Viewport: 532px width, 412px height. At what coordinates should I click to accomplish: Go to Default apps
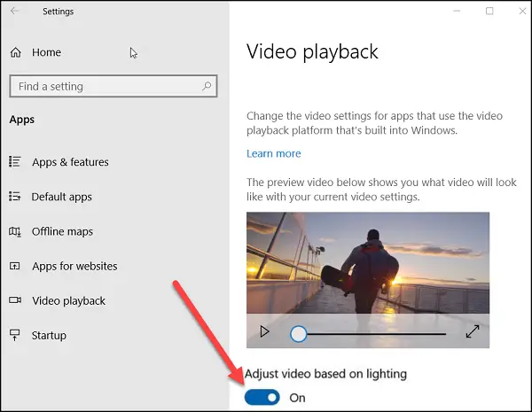[62, 197]
